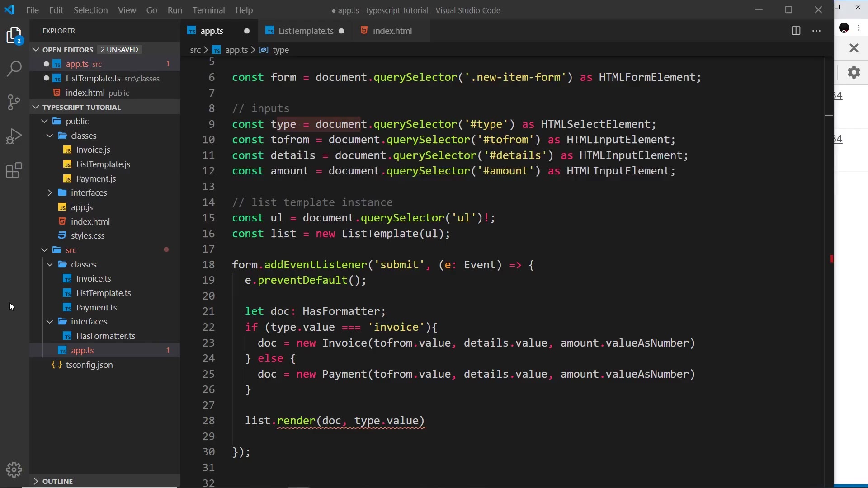The image size is (868, 488).
Task: Open Source Control view in activity bar
Action: pyautogui.click(x=14, y=103)
